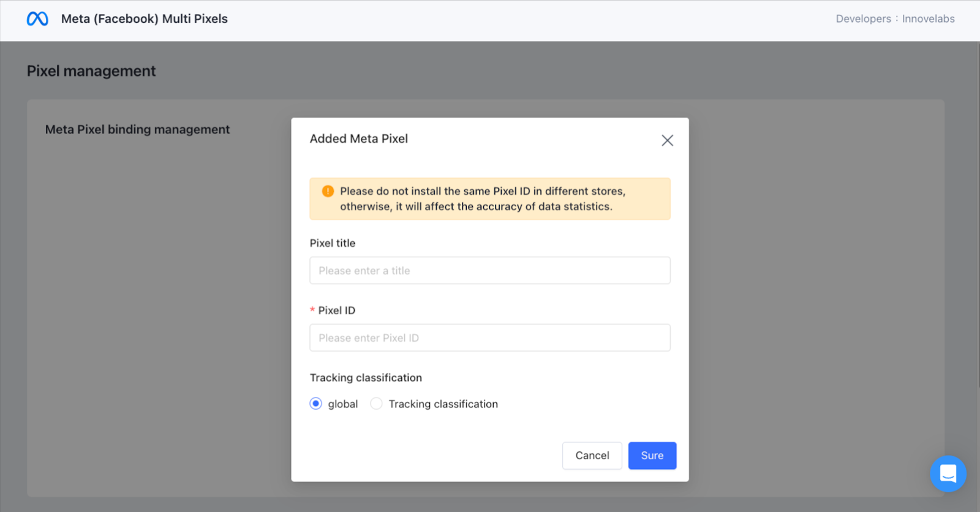The height and width of the screenshot is (512, 980).
Task: Click into the Pixel ID field
Action: 489,338
